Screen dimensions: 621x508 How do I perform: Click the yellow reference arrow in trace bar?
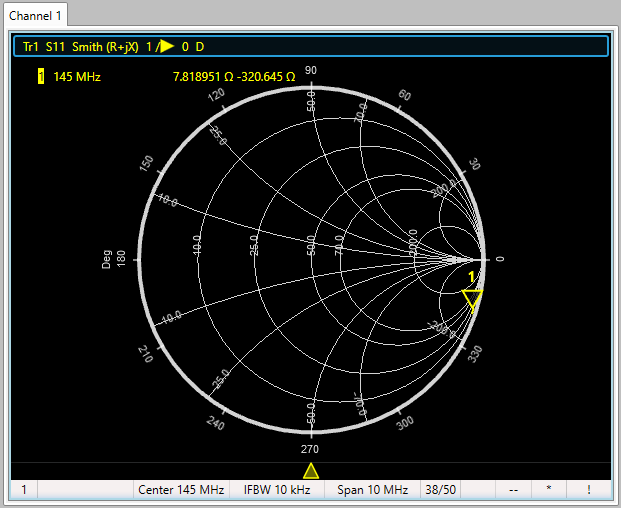(x=166, y=47)
